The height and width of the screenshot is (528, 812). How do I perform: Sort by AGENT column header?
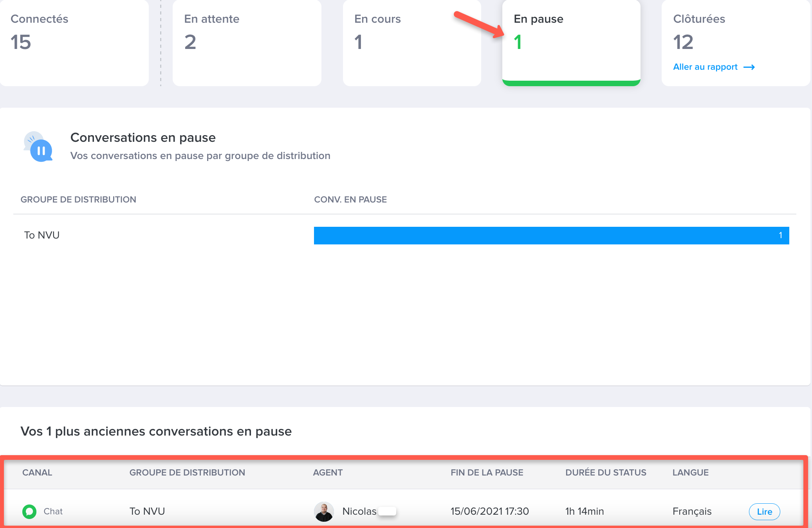click(x=328, y=472)
